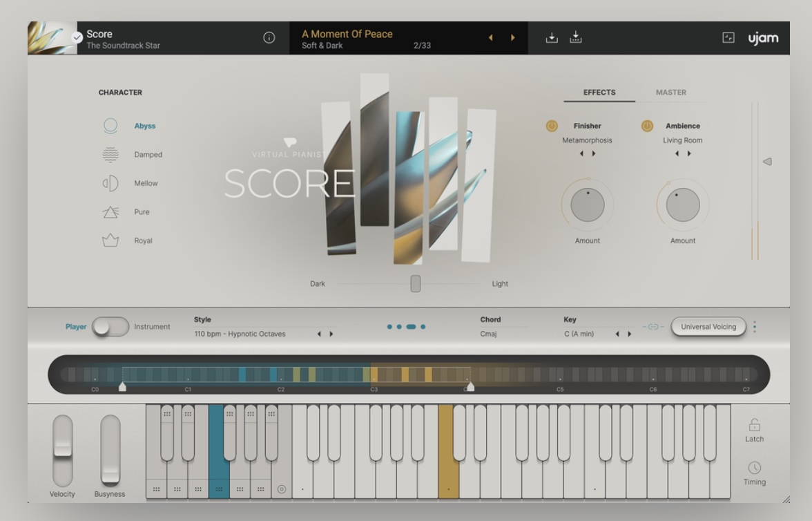Click the Dark/Light slider handle
The height and width of the screenshot is (521, 812).
416,283
